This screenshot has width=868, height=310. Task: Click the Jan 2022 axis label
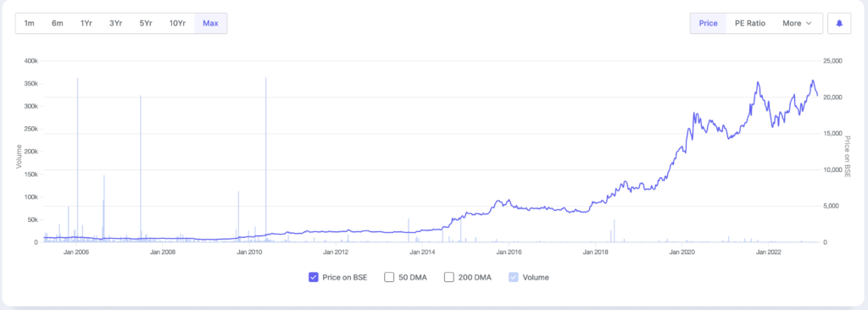tap(768, 252)
